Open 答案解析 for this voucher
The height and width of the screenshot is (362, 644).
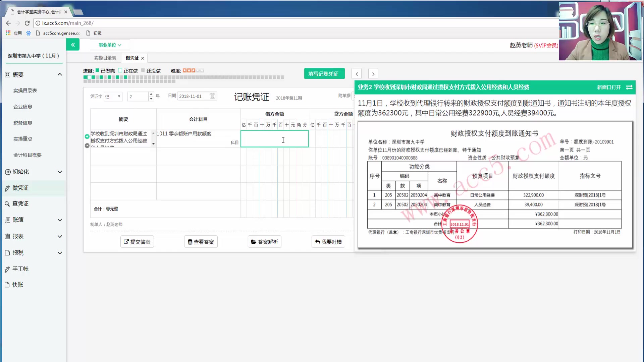click(x=264, y=241)
